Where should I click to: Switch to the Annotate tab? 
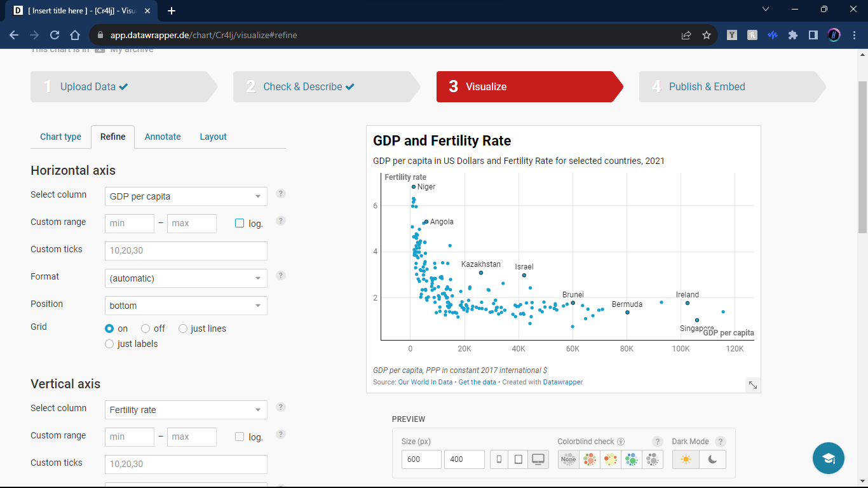pyautogui.click(x=163, y=137)
